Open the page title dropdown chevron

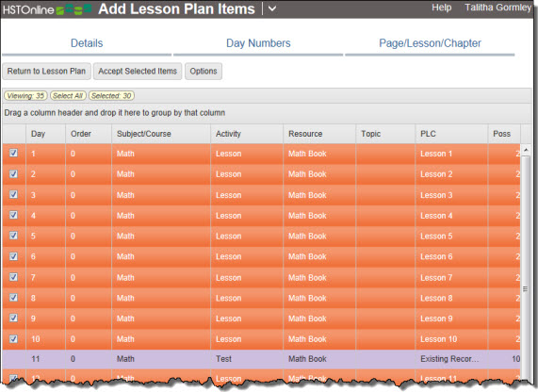pyautogui.click(x=272, y=8)
